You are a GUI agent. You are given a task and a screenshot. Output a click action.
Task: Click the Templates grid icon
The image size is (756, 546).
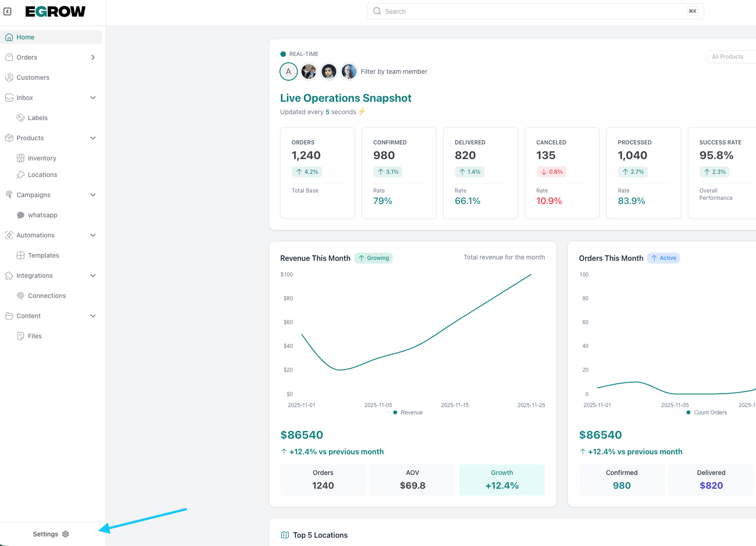pos(21,255)
